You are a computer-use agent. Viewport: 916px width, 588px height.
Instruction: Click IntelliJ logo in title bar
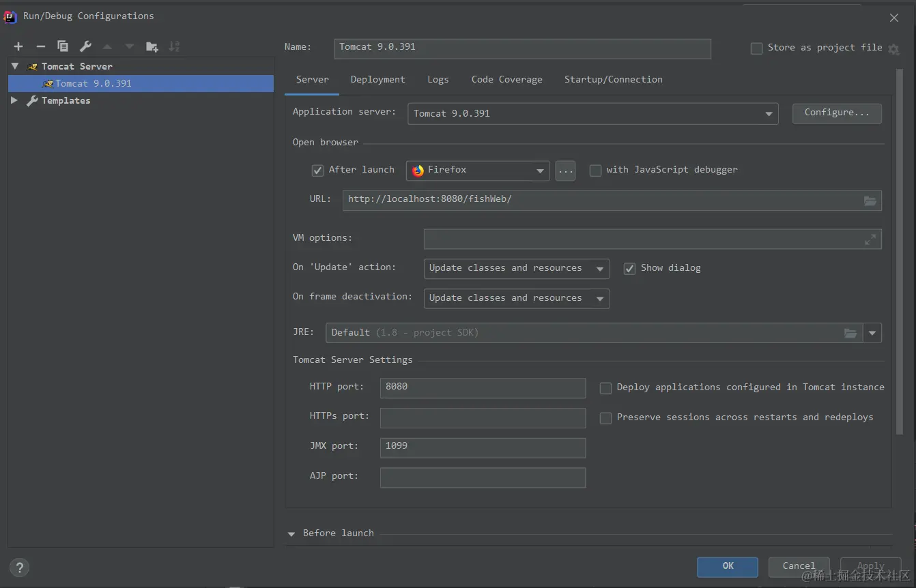click(x=10, y=16)
